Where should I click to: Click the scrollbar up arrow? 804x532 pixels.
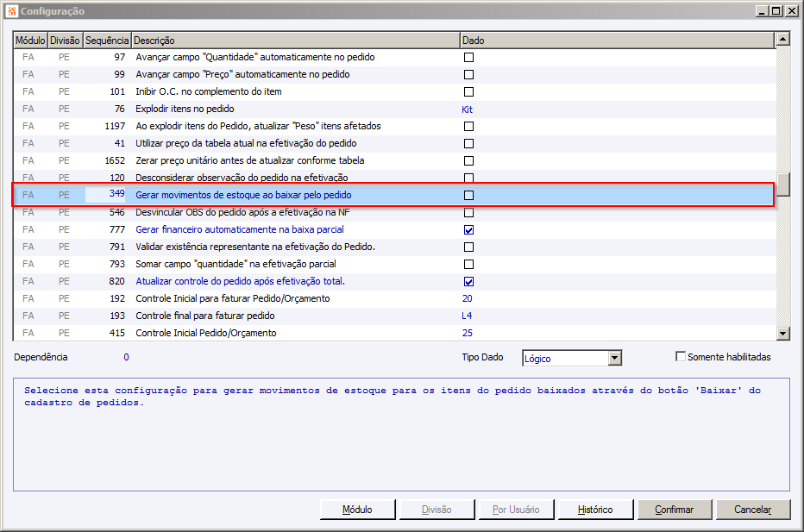(782, 39)
